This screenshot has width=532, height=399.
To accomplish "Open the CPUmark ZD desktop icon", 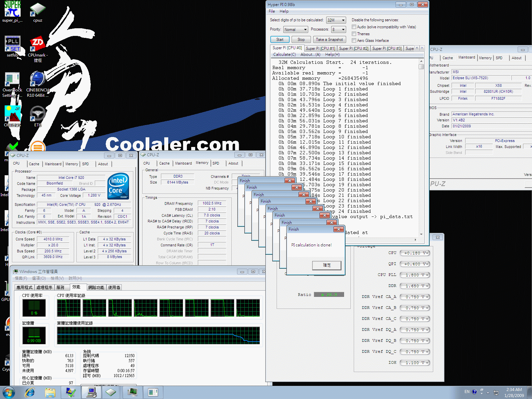I will 38,49.
